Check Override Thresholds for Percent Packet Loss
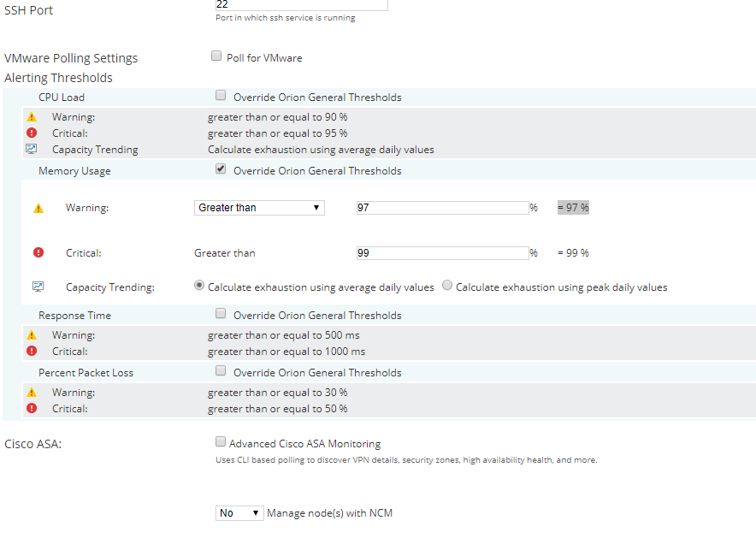 click(x=221, y=371)
